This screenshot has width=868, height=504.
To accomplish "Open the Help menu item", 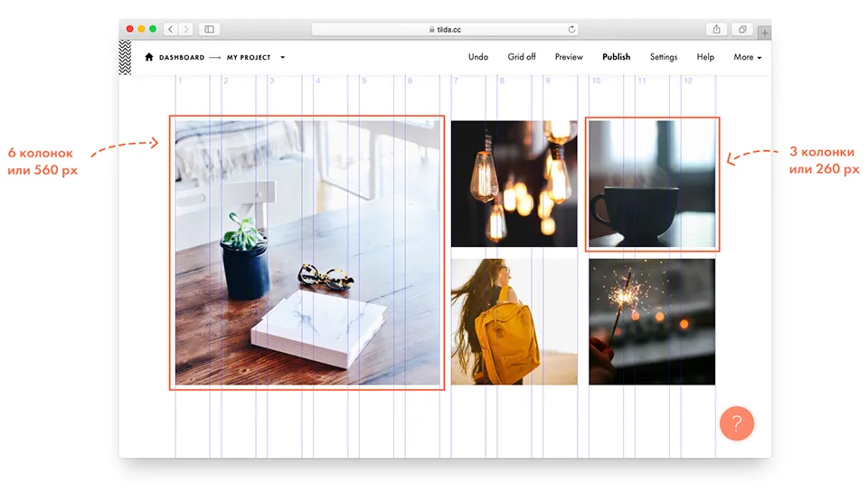I will pos(705,57).
